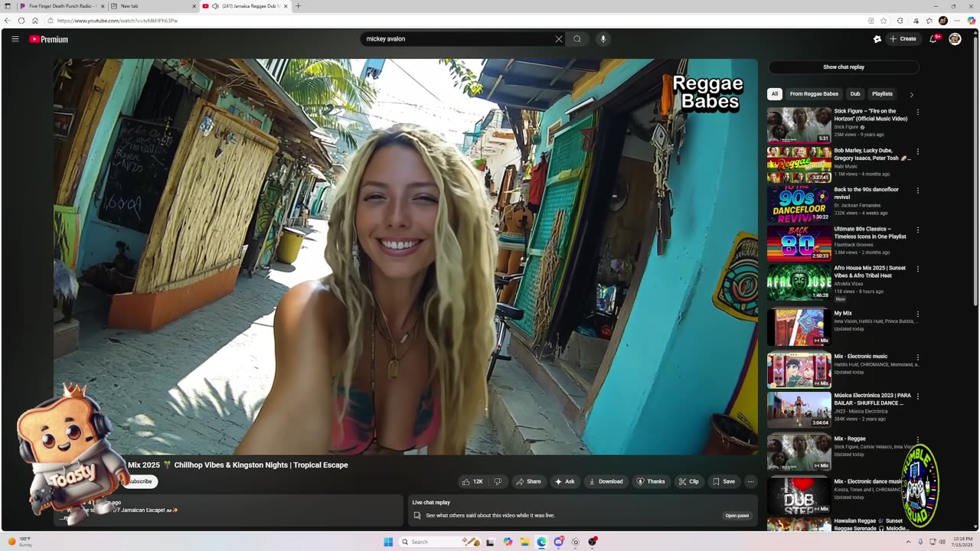
Task: Go back in browser history
Action: pos(8,21)
